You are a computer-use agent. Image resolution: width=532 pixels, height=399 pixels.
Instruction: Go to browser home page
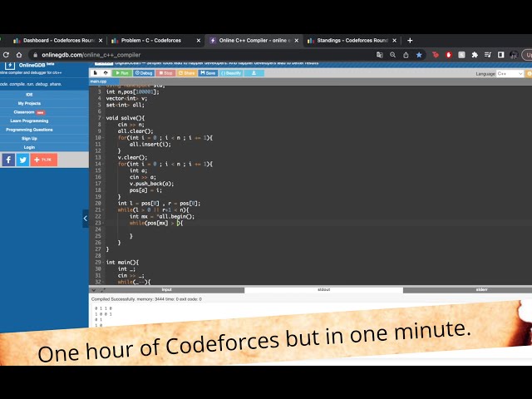tap(19, 55)
